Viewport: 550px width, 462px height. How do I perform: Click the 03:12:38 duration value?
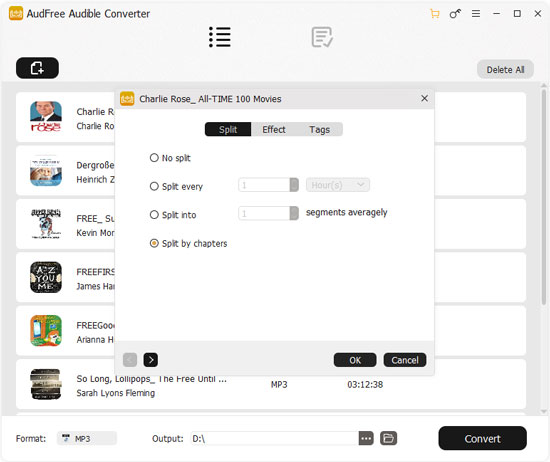click(x=365, y=385)
